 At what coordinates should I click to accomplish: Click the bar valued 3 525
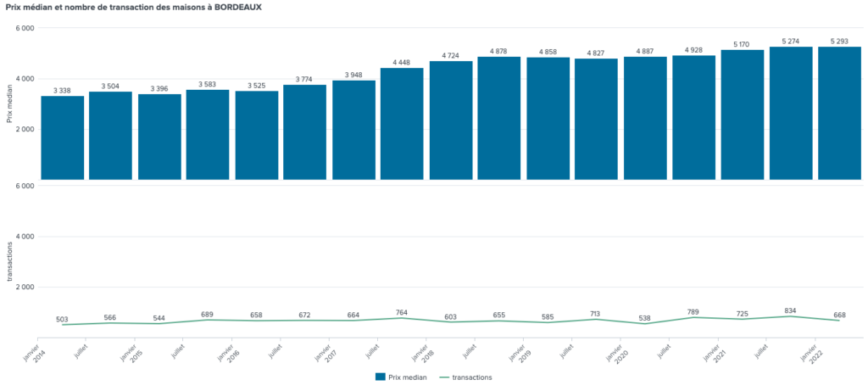257,135
